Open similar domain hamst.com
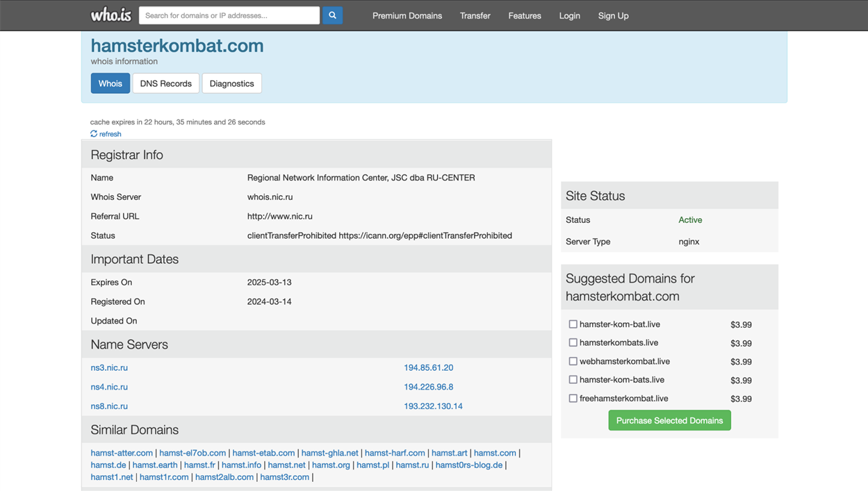868x491 pixels. pos(495,453)
